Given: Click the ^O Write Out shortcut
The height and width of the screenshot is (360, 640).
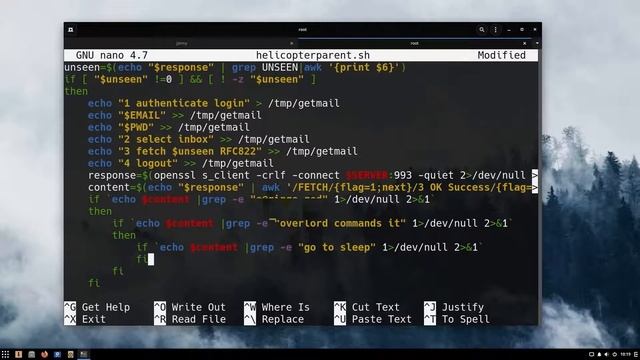Looking at the screenshot, I should [190, 307].
